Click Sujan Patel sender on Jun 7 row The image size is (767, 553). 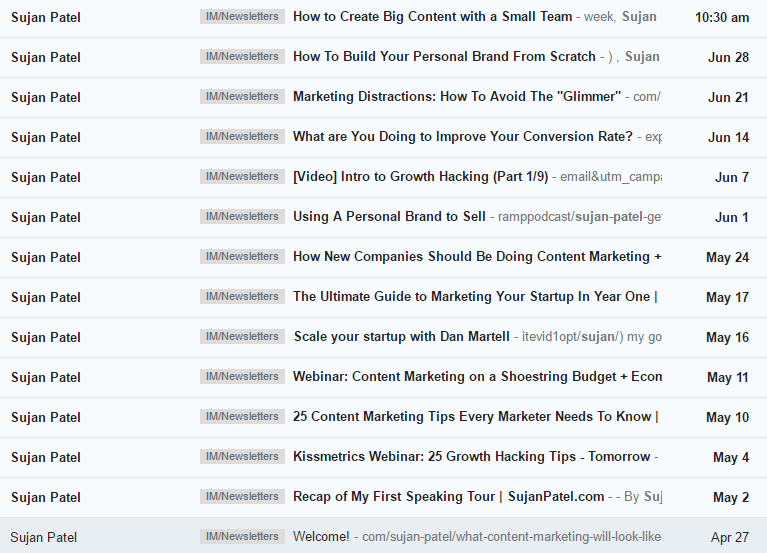click(46, 177)
